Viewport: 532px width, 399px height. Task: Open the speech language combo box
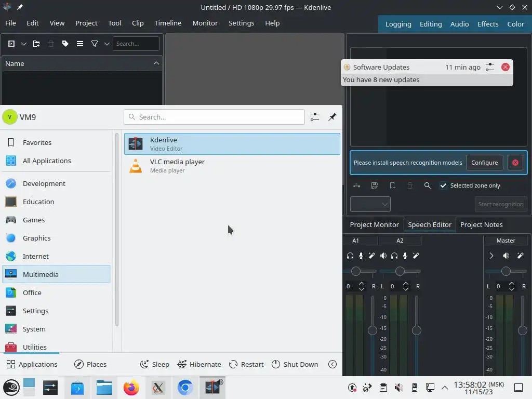370,204
